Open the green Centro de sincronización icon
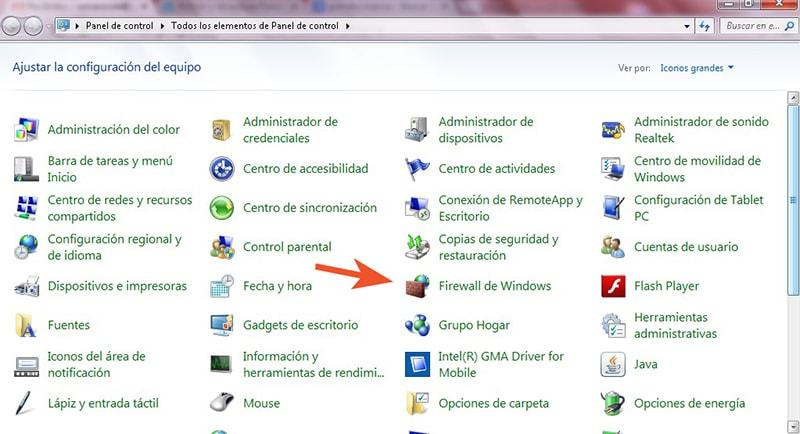Image resolution: width=800 pixels, height=434 pixels. (x=221, y=208)
